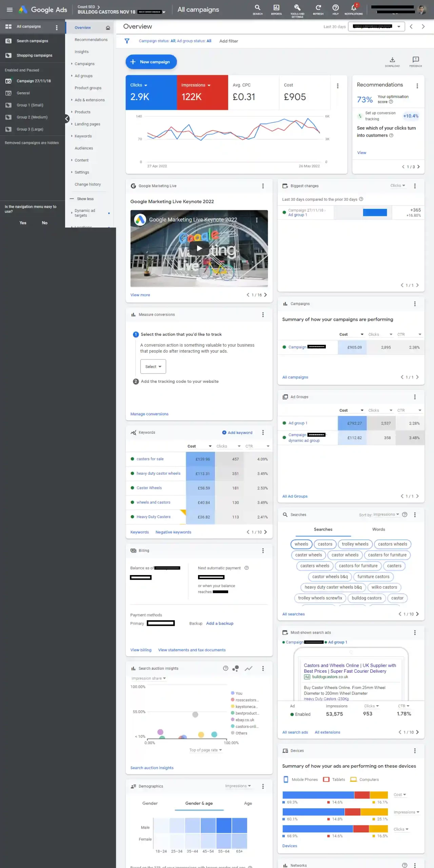Select Search campaigns in sidebar
Screen dimensions: 434x868
click(33, 41)
